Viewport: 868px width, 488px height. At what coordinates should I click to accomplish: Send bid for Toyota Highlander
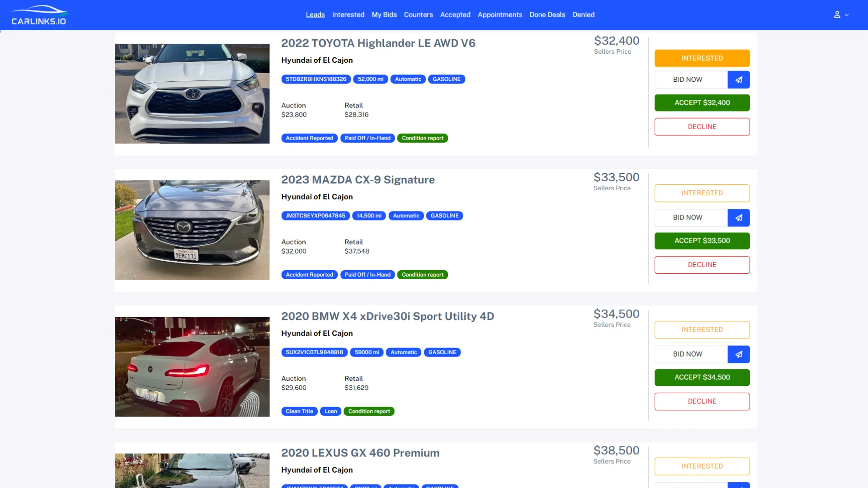739,80
